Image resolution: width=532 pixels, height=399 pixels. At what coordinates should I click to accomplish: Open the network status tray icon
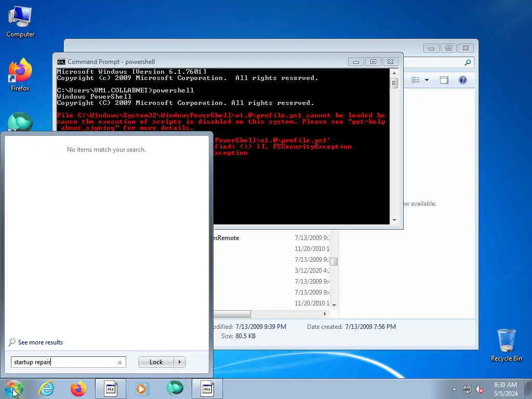coord(467,390)
